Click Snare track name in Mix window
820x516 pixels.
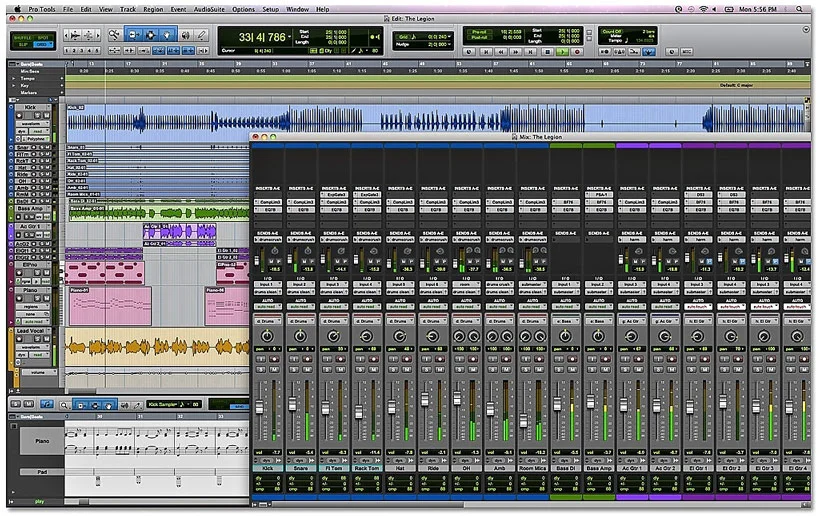click(301, 468)
